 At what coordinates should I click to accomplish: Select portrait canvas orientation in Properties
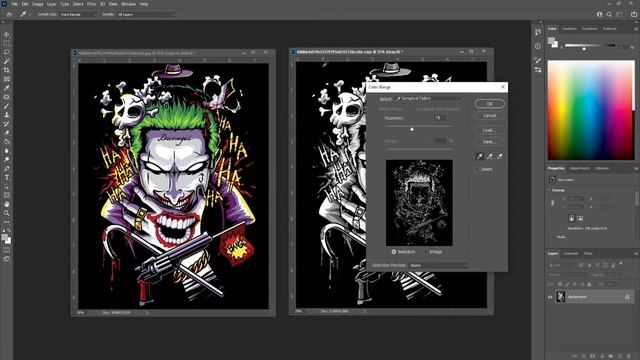tap(571, 218)
